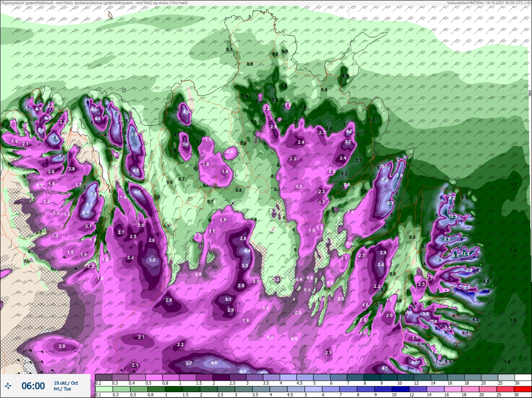Pick the bright red swatch ending lower legend row
Viewport: 532px width, 398px height.
[523, 389]
